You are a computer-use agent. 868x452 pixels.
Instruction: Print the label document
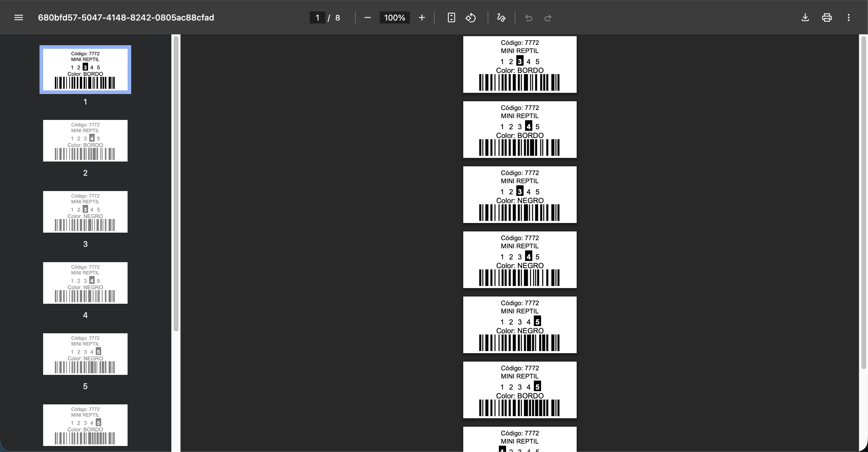827,17
